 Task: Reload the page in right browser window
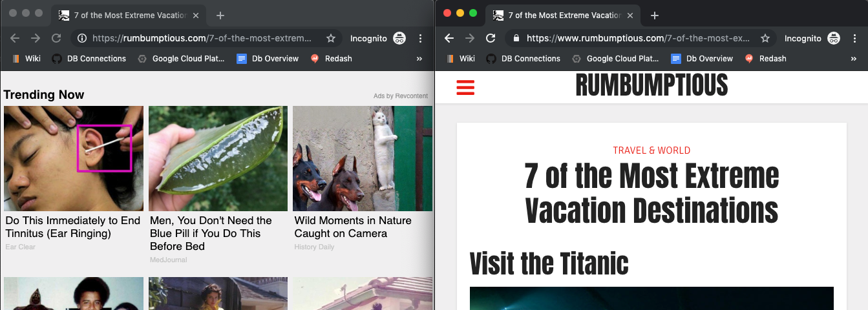point(491,38)
